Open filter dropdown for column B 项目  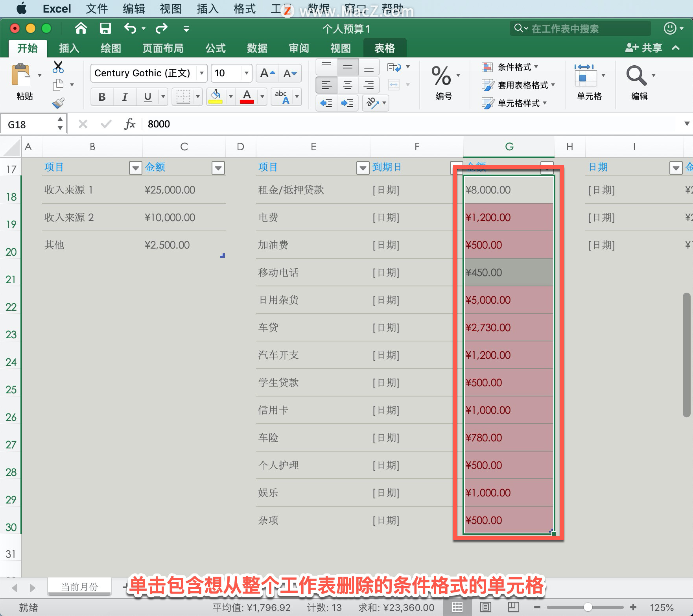[x=135, y=168]
